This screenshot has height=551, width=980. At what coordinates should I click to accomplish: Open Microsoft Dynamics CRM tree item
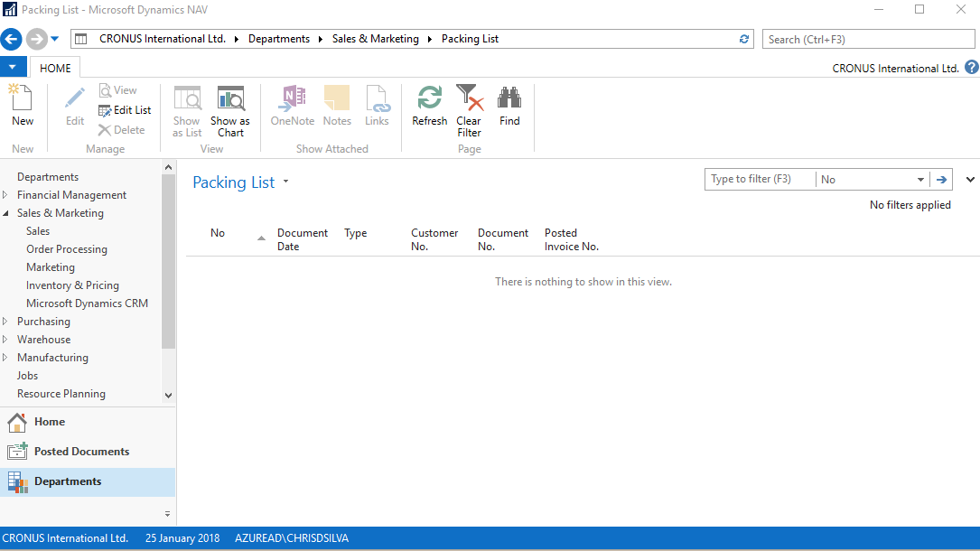click(87, 304)
